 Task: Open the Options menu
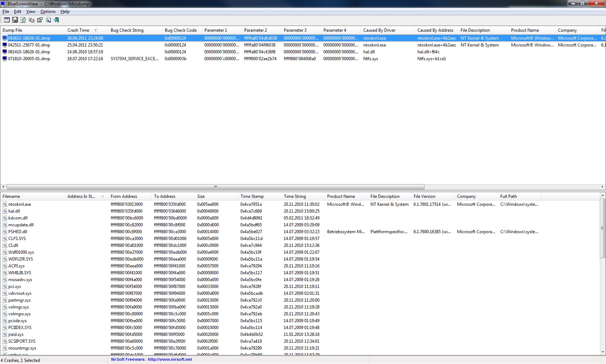48,12
